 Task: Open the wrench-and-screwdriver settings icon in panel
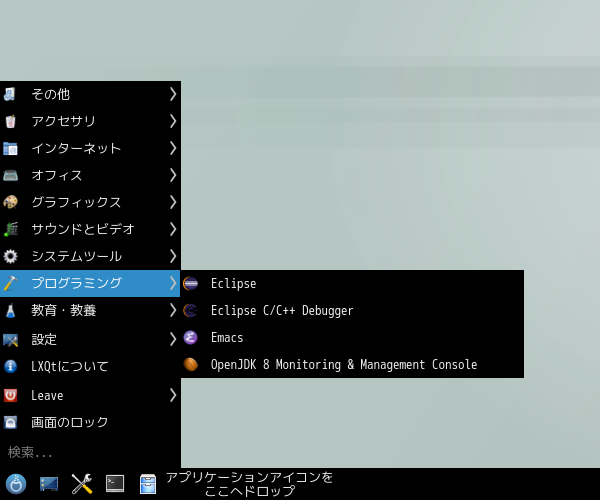coord(82,484)
